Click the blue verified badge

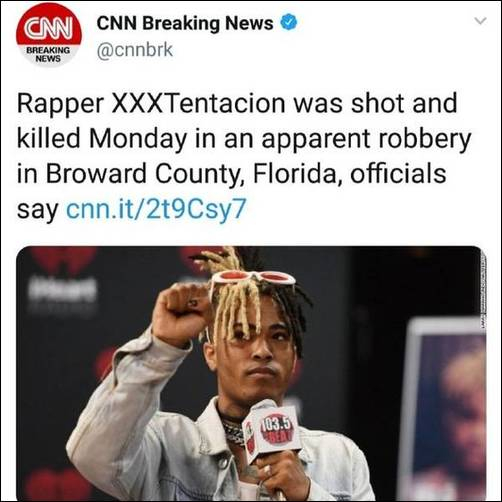tap(289, 23)
